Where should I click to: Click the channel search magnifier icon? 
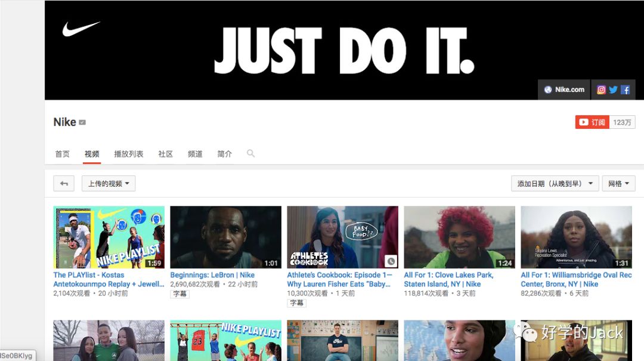(x=250, y=153)
